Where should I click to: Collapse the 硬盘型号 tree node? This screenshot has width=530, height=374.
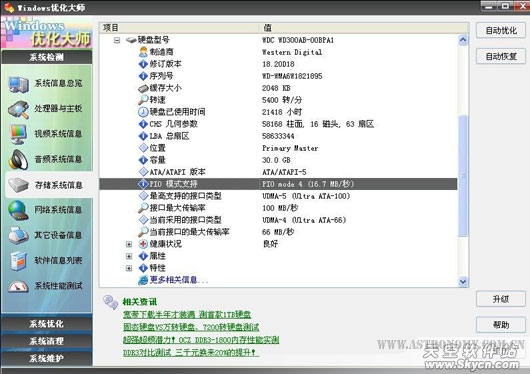point(117,40)
